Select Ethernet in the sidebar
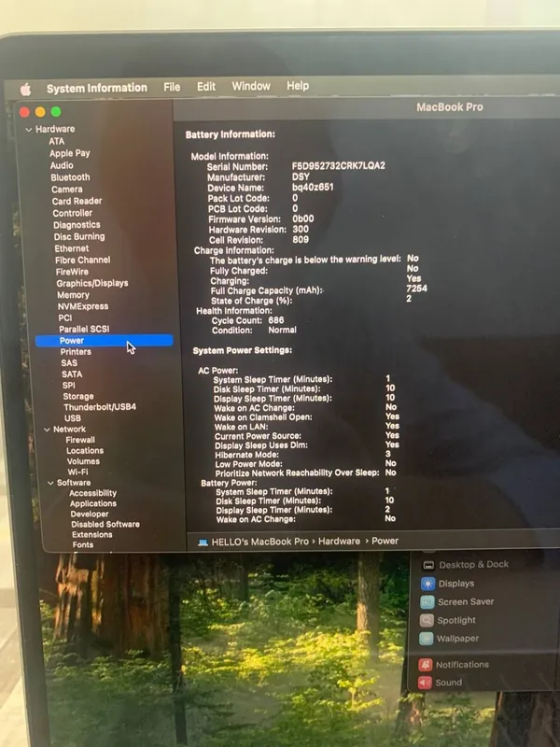Screen dimensions: 560x747 pyautogui.click(x=72, y=248)
